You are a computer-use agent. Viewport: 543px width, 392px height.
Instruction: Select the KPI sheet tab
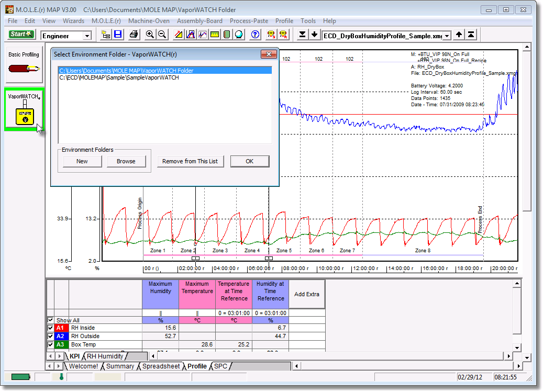[75, 356]
